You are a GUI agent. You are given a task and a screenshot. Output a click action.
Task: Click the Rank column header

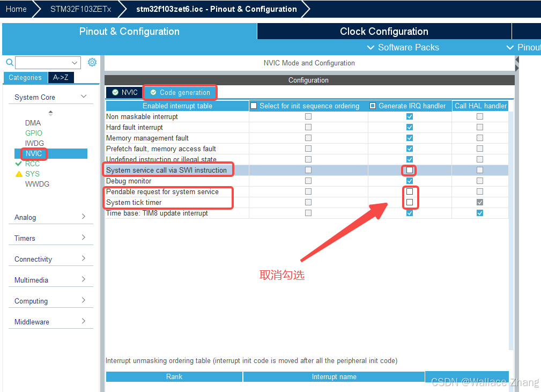[174, 377]
